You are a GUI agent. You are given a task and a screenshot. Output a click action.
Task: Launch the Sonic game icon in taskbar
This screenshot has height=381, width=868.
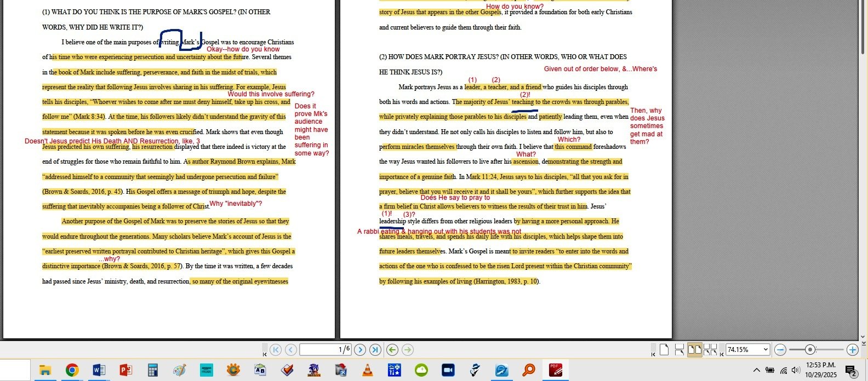click(x=313, y=371)
